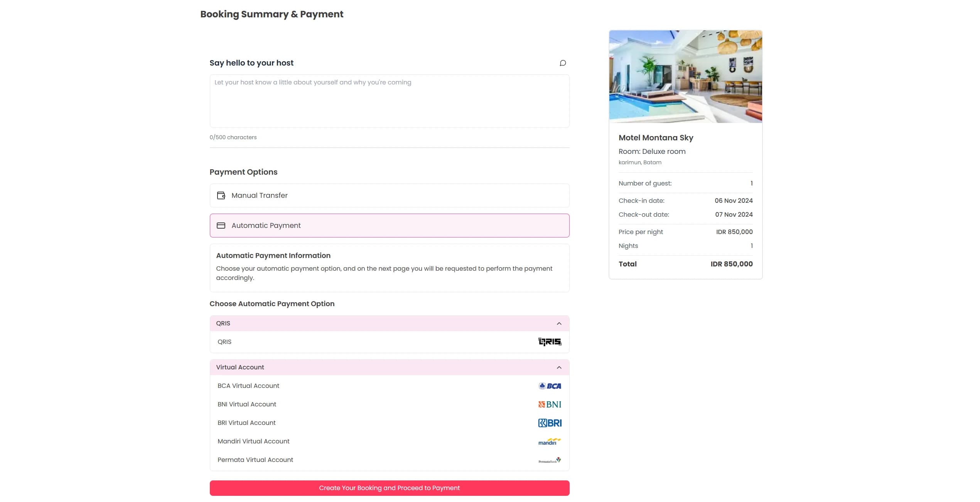Choose BCA Virtual Account
Viewport: 980px width, 502px height.
(248, 386)
